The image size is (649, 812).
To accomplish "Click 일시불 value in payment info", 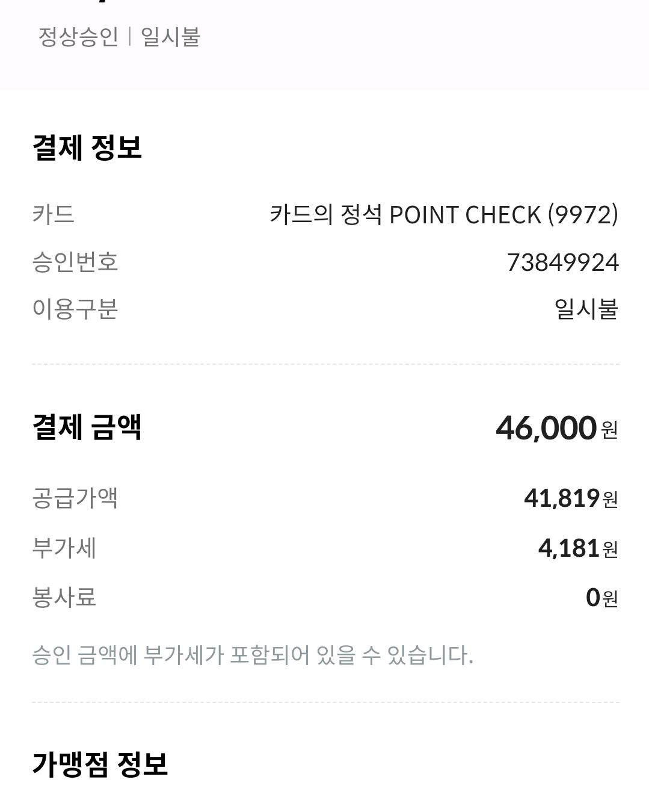I will coord(586,309).
